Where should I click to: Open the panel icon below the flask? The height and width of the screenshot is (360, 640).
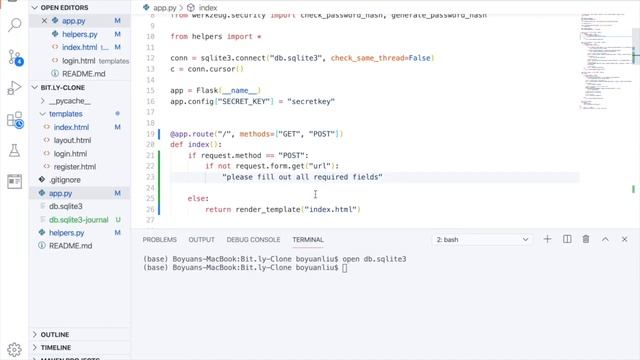click(14, 181)
